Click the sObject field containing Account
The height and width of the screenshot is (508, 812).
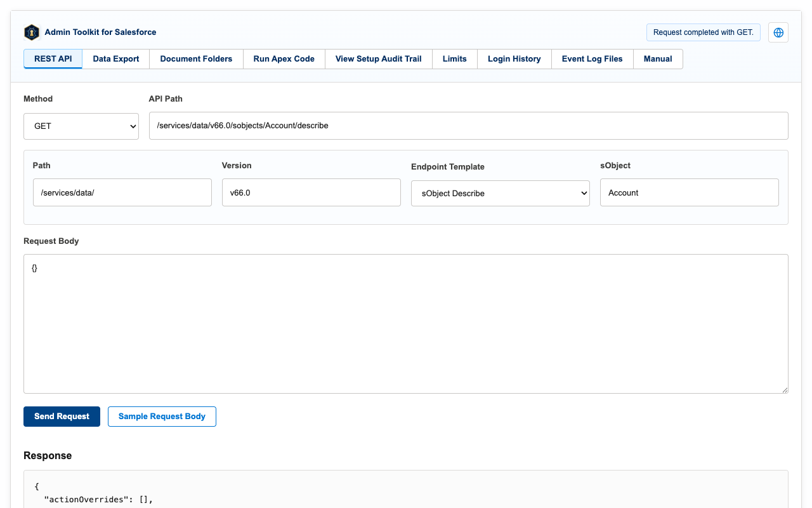[x=690, y=192]
